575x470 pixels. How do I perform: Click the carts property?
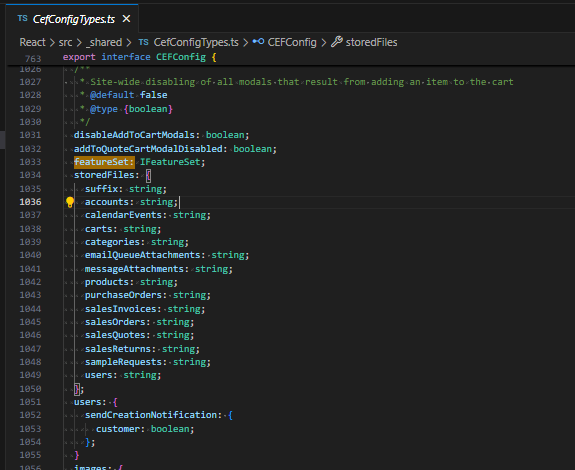(x=98, y=229)
